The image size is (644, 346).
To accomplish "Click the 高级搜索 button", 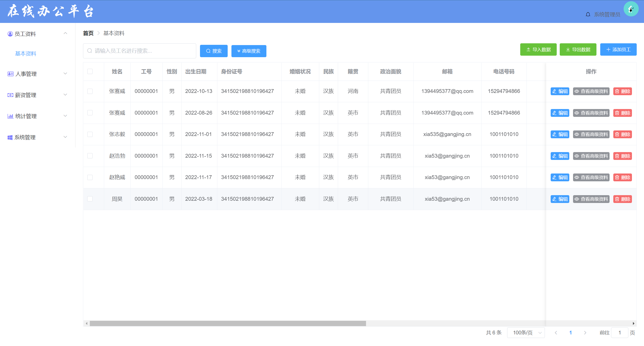I will 249,51.
